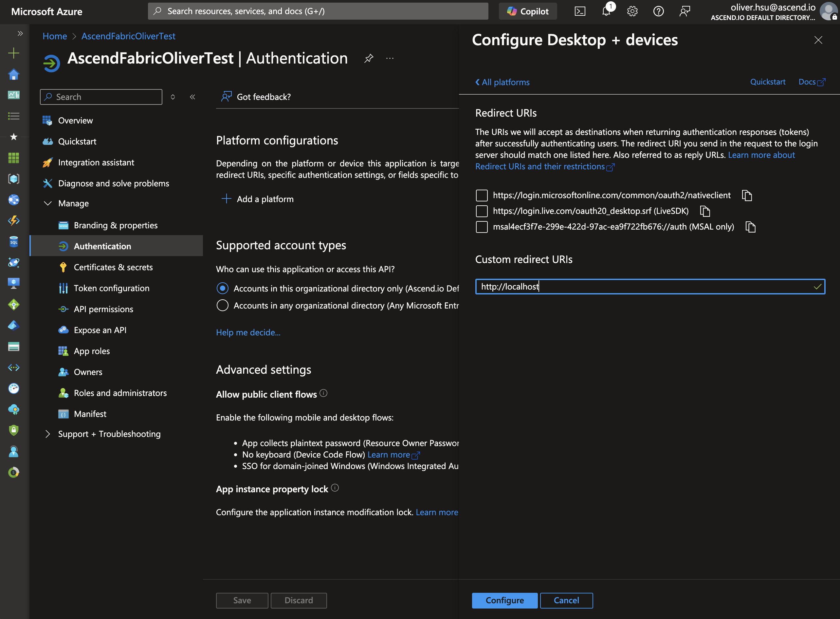Open the Favorites star icon
840x619 pixels.
click(14, 137)
